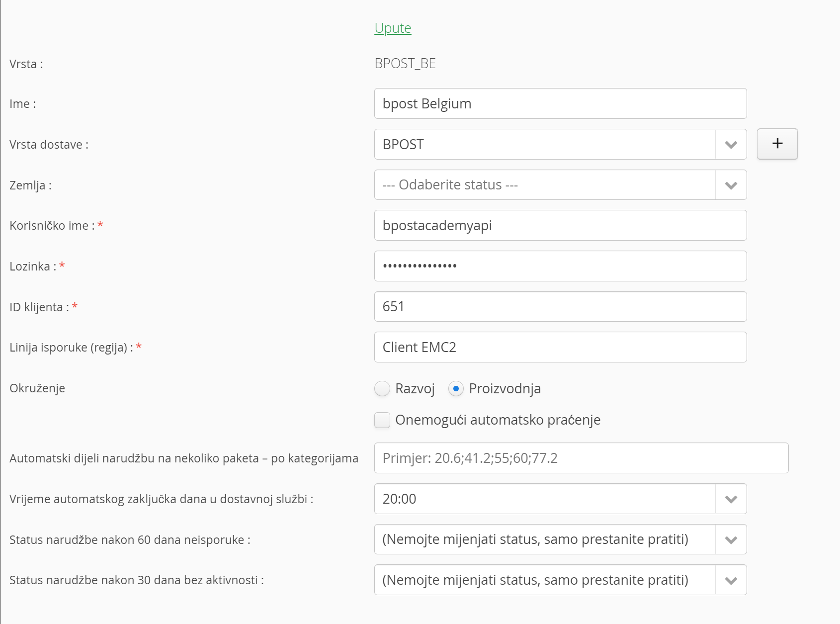Click the Status narudžbe nakon 30 dana label
Viewport: 840px width, 624px height.
tap(137, 580)
